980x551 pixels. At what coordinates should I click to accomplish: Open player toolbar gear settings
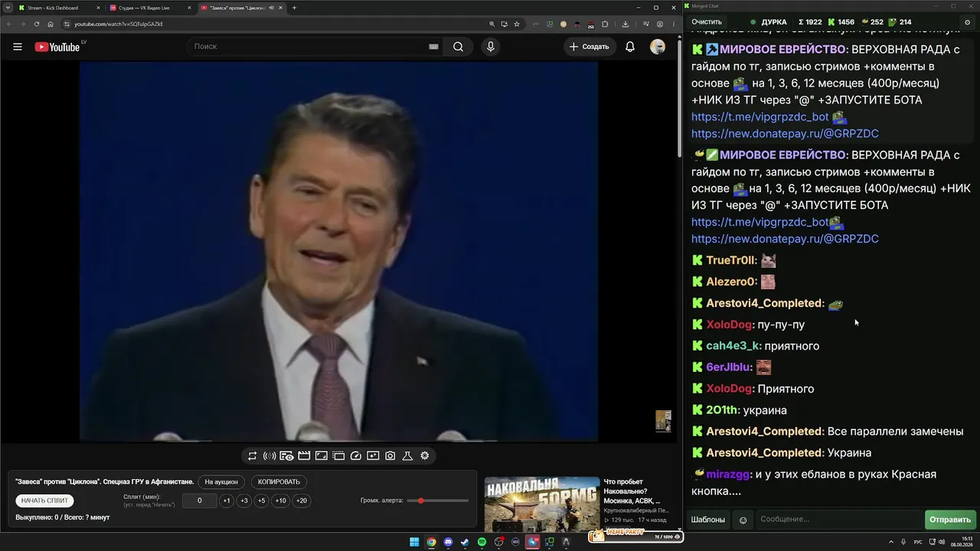(425, 455)
